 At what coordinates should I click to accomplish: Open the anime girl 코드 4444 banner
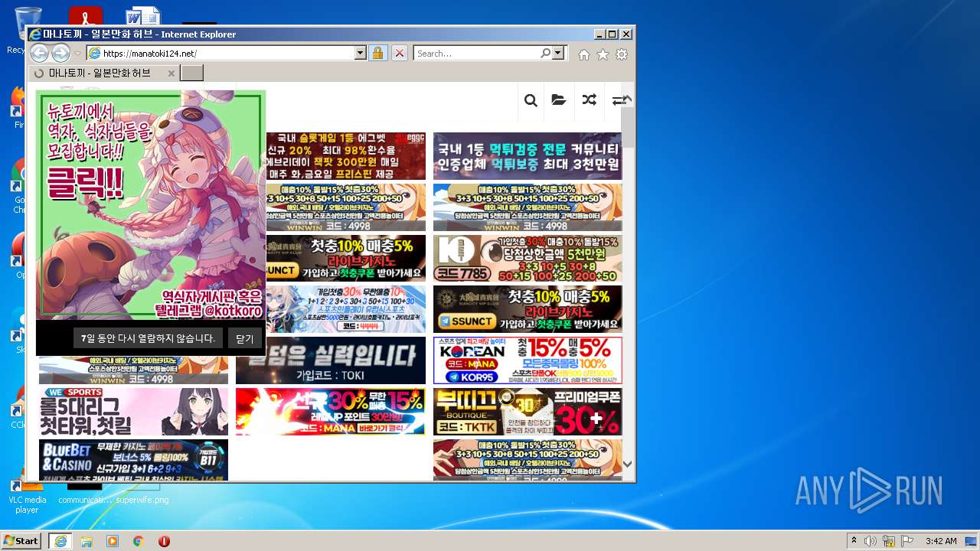[345, 309]
